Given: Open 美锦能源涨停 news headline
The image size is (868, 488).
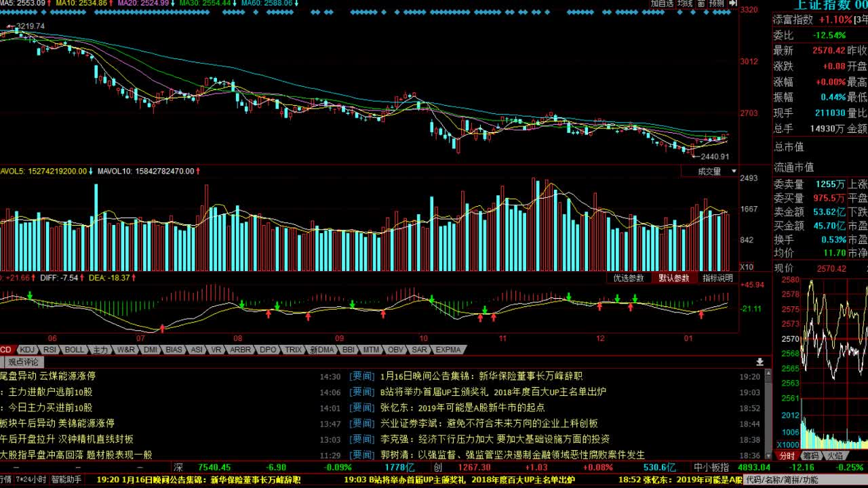Looking at the screenshot, I should 57,423.
